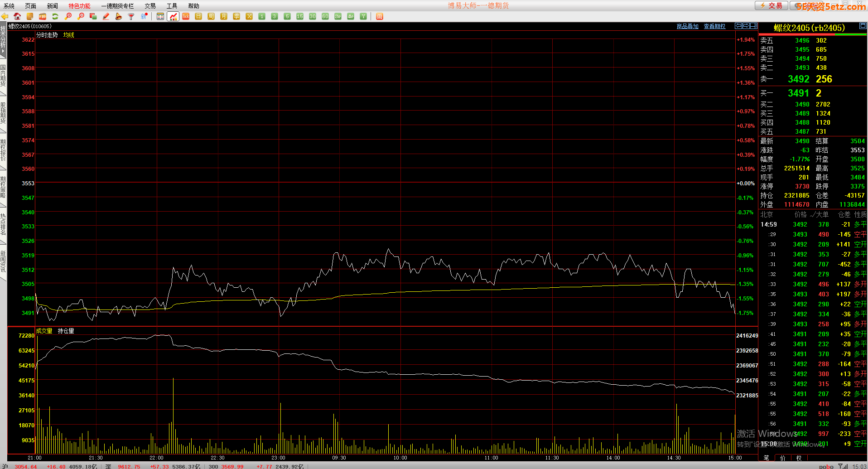
Task: Select the 15-minute period button
Action: coord(300,16)
